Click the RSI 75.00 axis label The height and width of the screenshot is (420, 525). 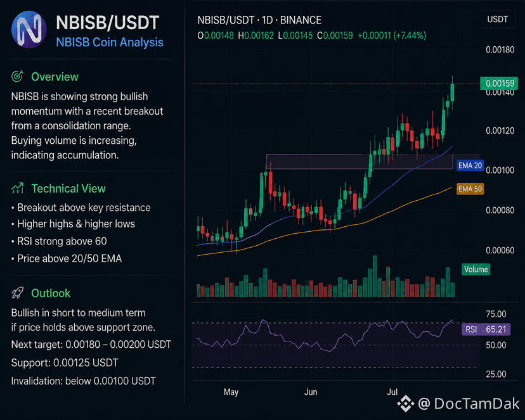[496, 314]
